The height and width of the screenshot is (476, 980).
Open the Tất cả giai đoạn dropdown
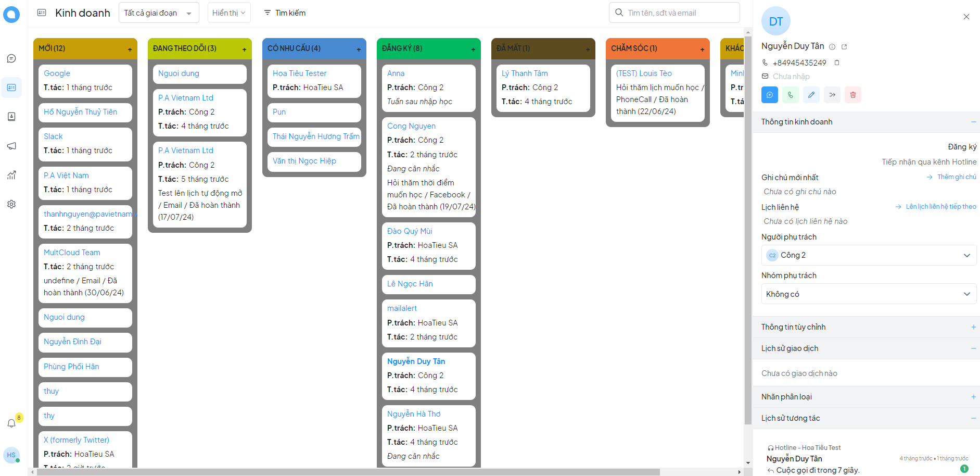point(158,13)
